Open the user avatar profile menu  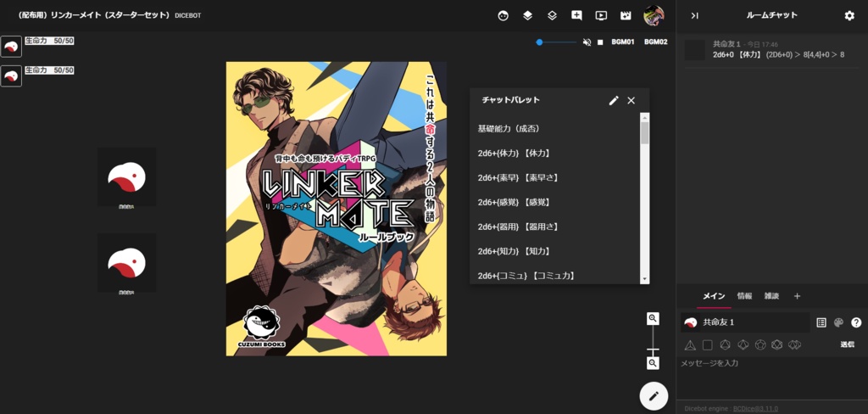(x=654, y=15)
